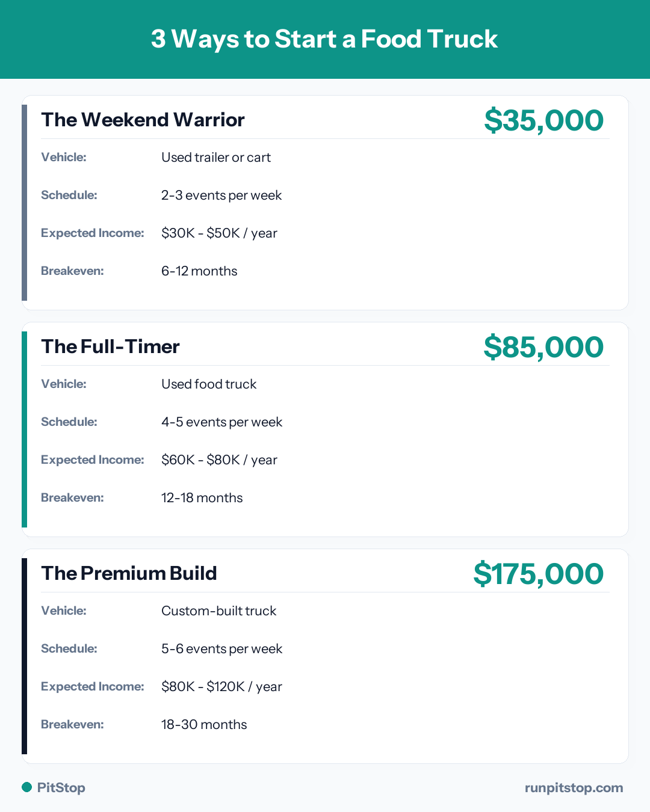Select the "18-30 months" breakeven value
The width and height of the screenshot is (650, 812).
[204, 725]
